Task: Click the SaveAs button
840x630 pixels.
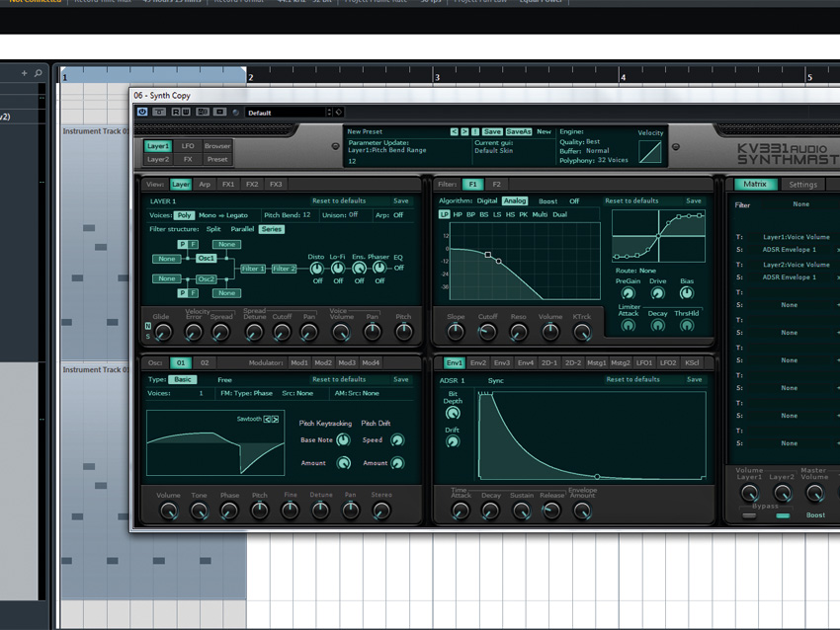Action: point(518,131)
